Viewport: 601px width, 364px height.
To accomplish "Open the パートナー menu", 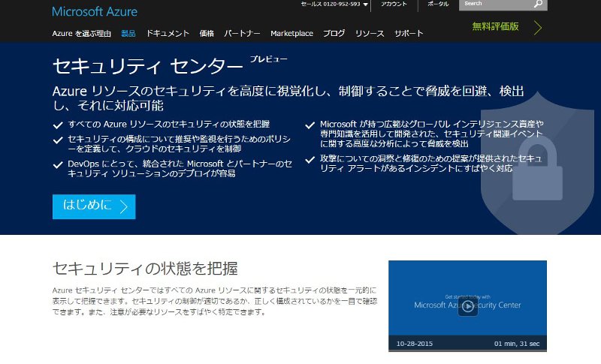I will click(242, 34).
